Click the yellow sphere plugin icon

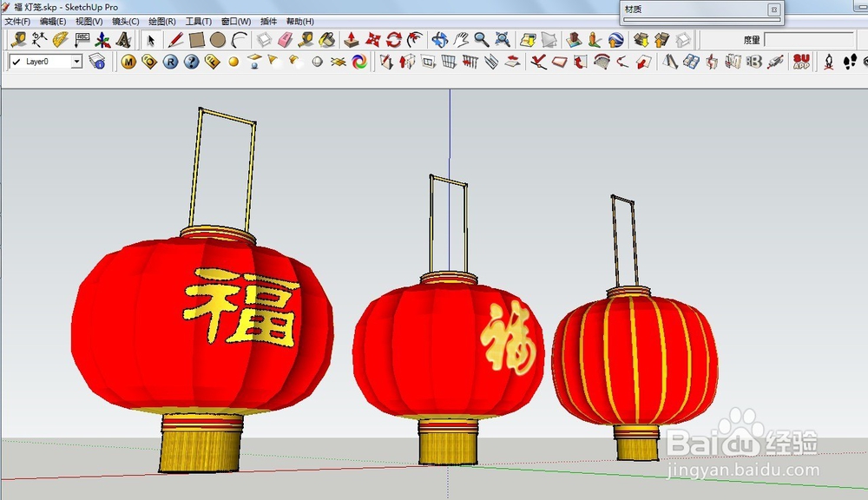pos(233,62)
